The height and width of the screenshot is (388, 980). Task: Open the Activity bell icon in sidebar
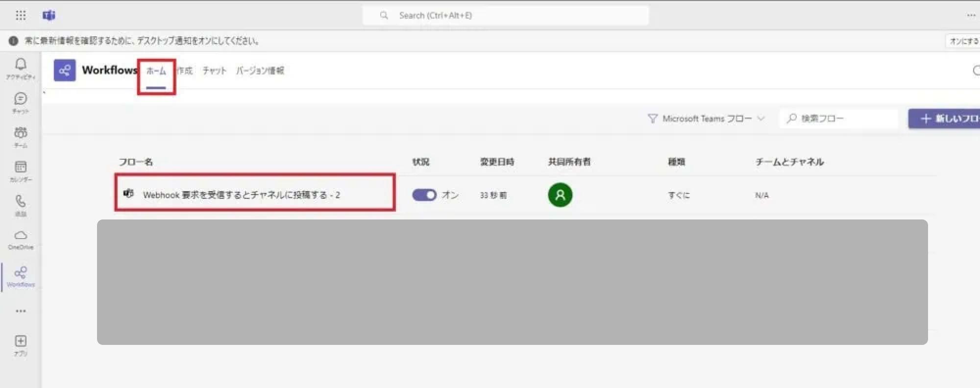[x=21, y=68]
